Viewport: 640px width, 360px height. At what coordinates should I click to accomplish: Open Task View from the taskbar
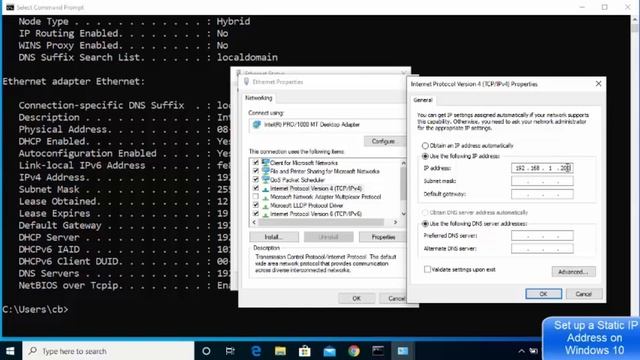(x=230, y=351)
